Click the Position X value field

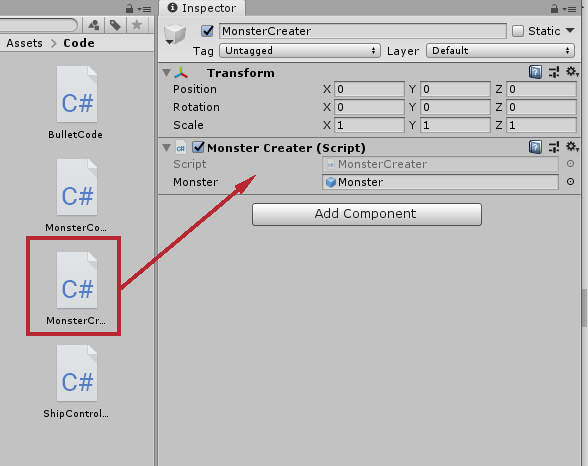(x=369, y=89)
